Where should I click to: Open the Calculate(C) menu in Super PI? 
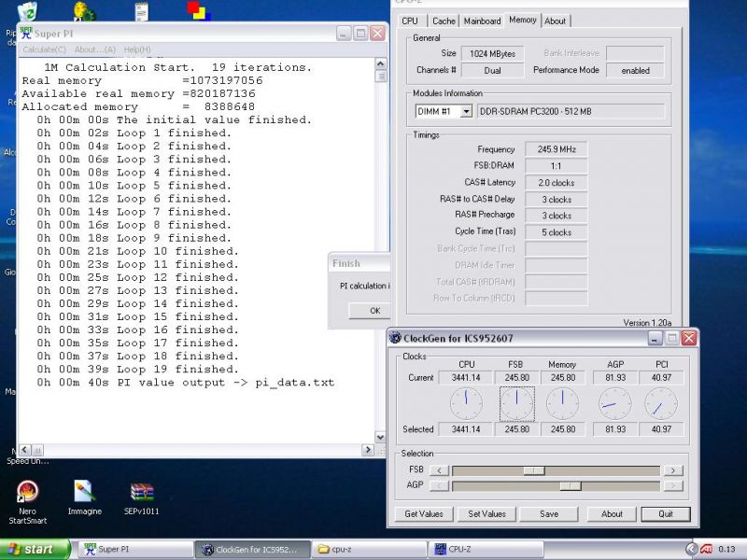44,49
